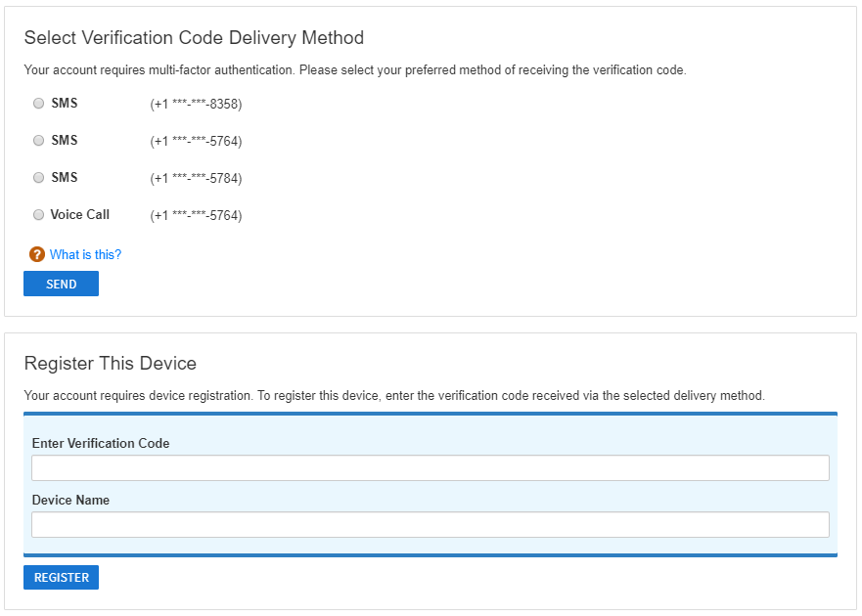Viewport: 862px width, 616px height.
Task: Select SMS delivery to number ending 5784
Action: (x=38, y=177)
